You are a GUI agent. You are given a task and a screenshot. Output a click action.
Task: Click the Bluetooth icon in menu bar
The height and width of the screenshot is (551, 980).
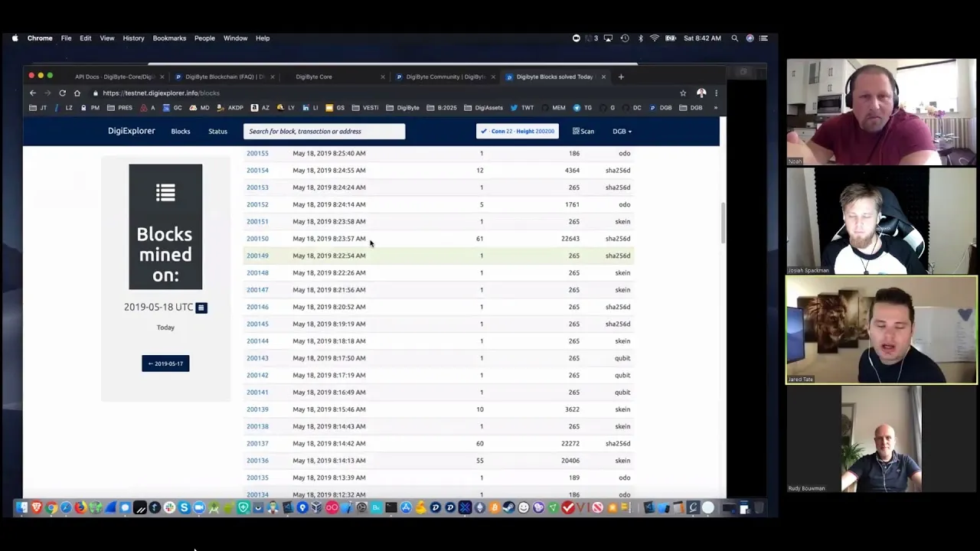[x=641, y=38]
